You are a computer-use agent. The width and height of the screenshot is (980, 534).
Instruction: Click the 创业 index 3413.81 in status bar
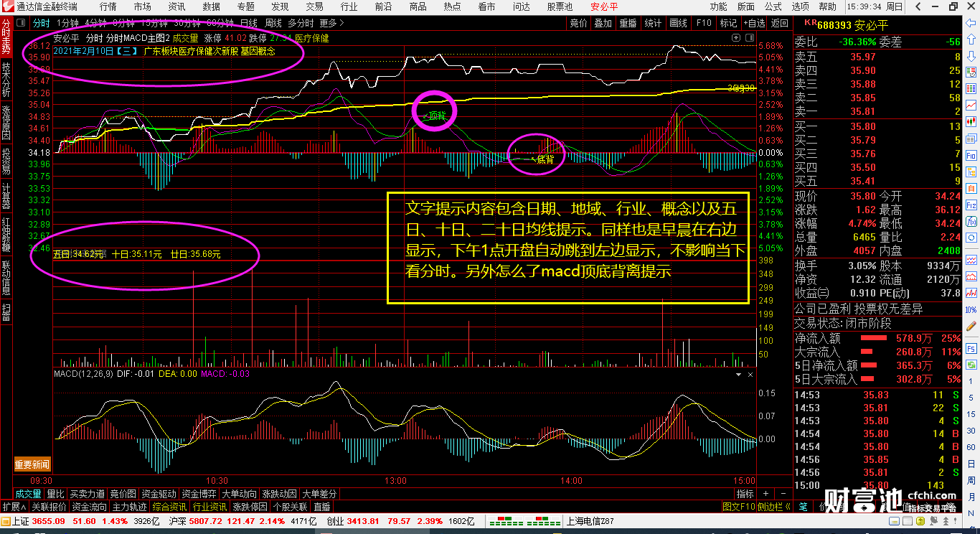352,521
